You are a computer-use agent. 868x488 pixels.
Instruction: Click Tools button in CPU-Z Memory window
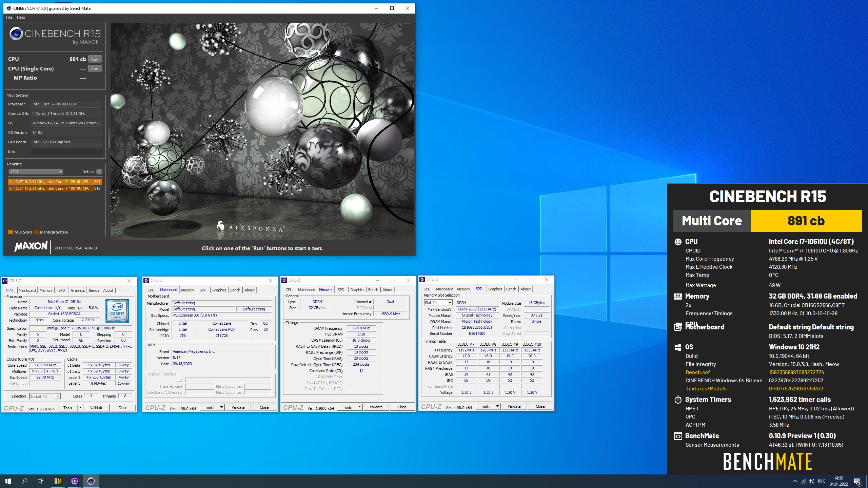[x=347, y=407]
